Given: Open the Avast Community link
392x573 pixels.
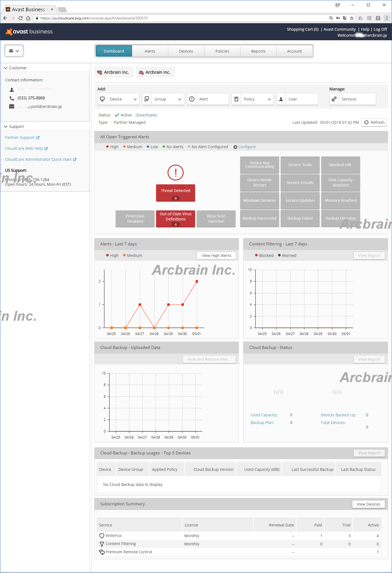Looking at the screenshot, I should (340, 29).
